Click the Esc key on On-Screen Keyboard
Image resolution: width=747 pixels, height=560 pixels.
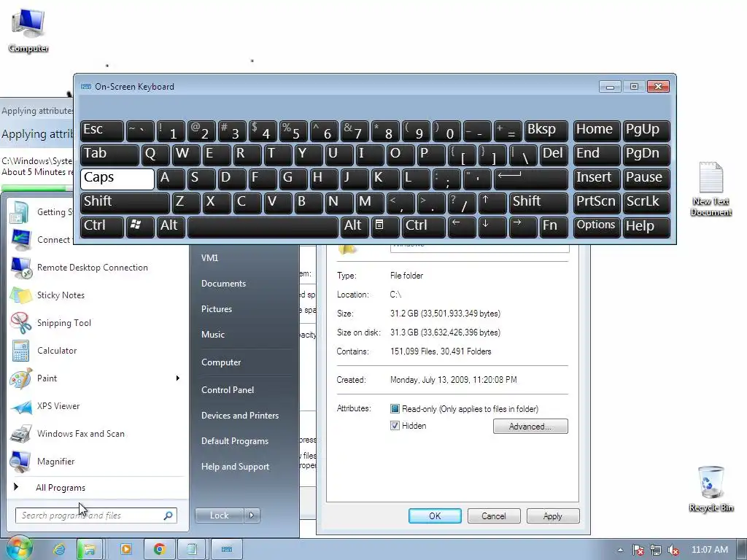(x=102, y=131)
